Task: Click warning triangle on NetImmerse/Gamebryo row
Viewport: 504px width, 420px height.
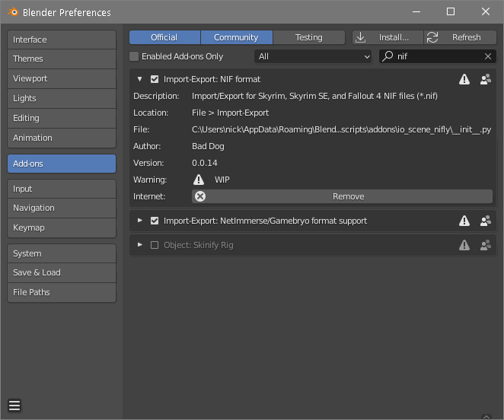Action: tap(464, 221)
